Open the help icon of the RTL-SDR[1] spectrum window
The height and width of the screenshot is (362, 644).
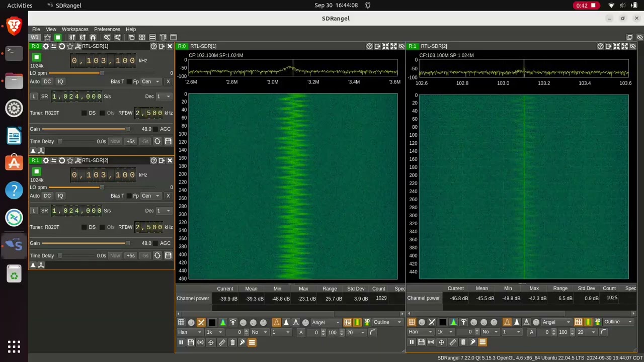tap(369, 46)
